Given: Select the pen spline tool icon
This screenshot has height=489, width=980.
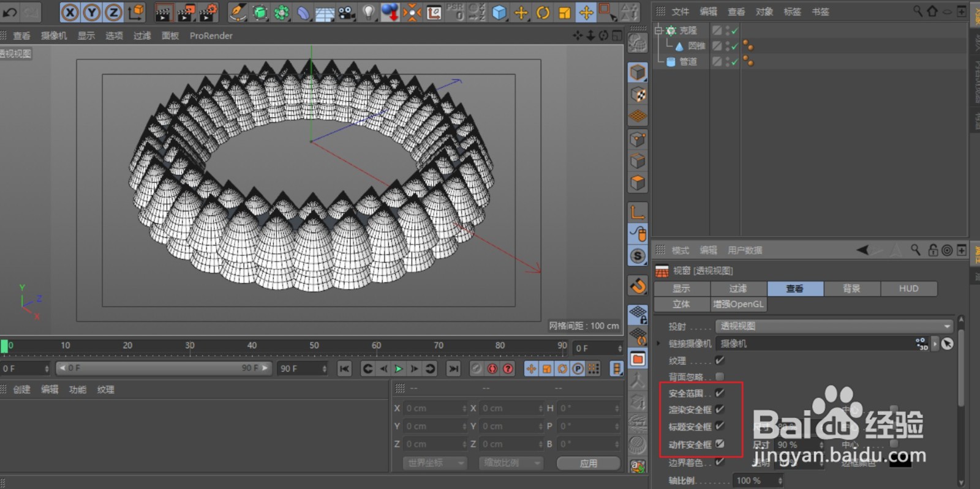Looking at the screenshot, I should 238,12.
